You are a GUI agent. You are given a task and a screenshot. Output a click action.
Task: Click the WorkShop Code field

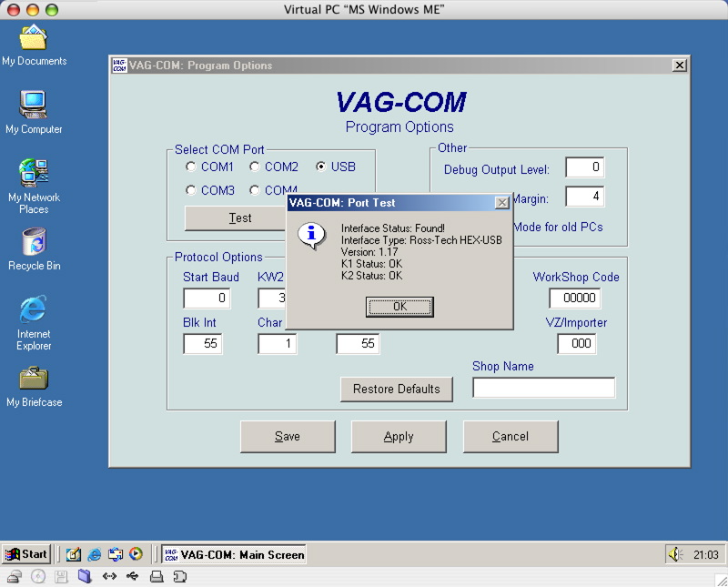[x=575, y=299]
